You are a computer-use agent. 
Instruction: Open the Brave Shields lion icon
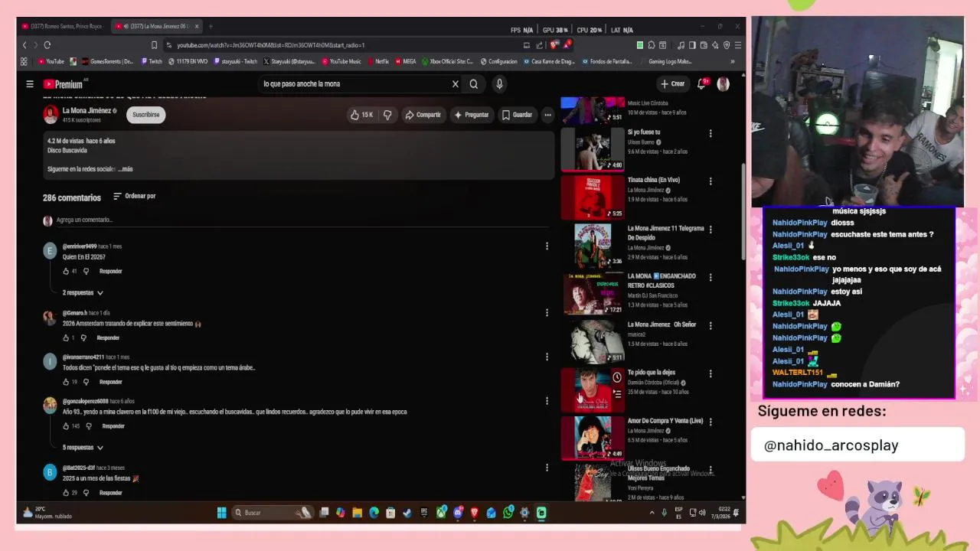(554, 45)
